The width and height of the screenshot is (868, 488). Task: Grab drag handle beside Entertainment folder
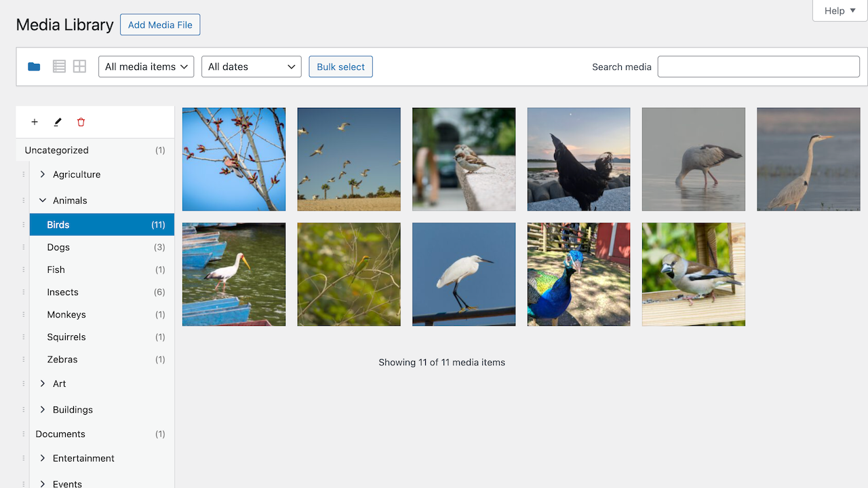point(23,458)
